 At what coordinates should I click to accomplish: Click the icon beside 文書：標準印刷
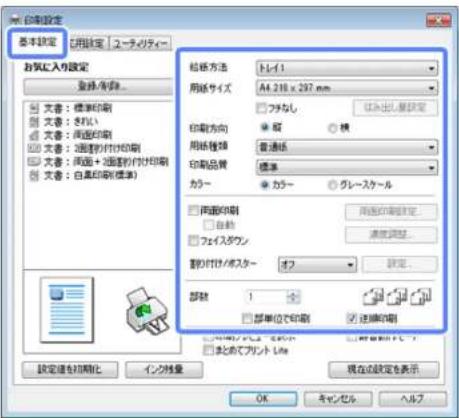(x=34, y=108)
